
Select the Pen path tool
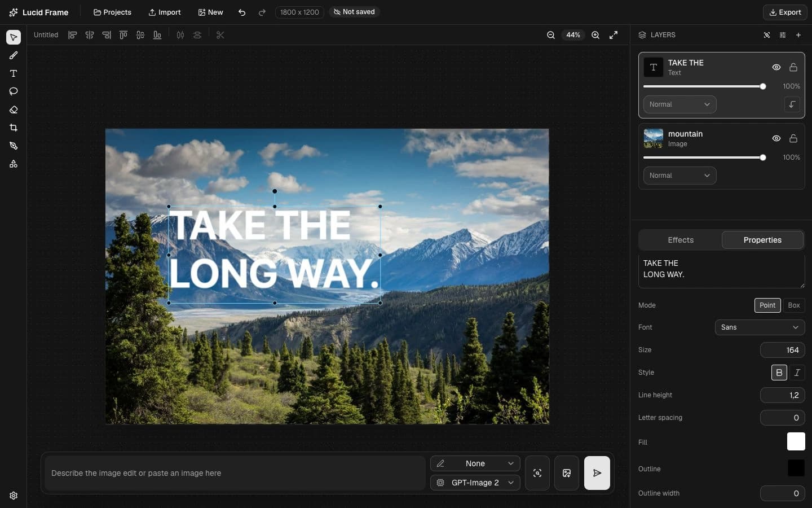(x=14, y=146)
